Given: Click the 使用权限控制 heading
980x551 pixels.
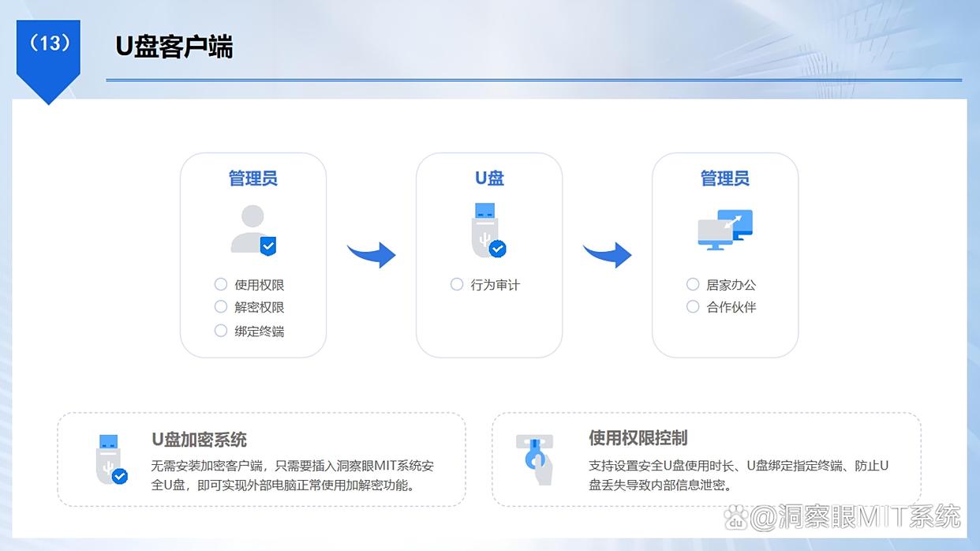Looking at the screenshot, I should 638,438.
